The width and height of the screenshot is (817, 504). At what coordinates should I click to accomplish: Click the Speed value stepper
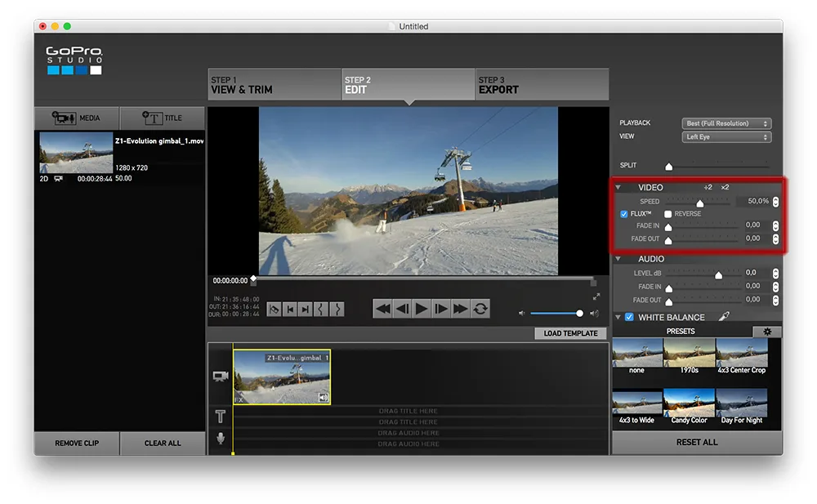775,202
